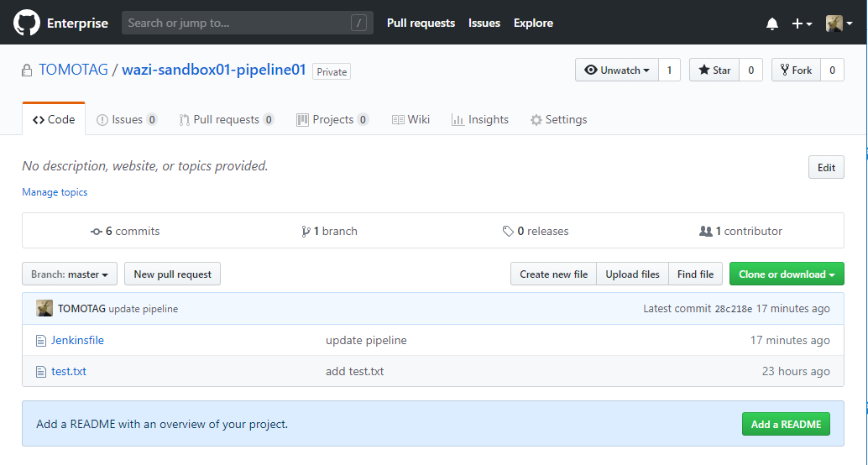Click the 23 hours ago timestamp
Image resolution: width=868 pixels, height=465 pixels.
[796, 372]
